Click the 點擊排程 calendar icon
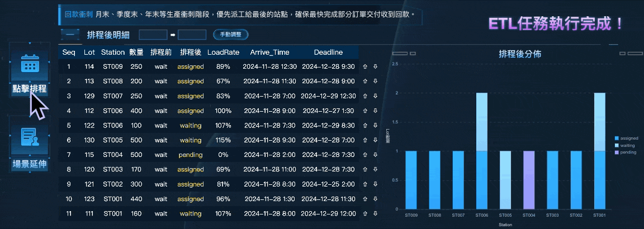 pos(28,66)
